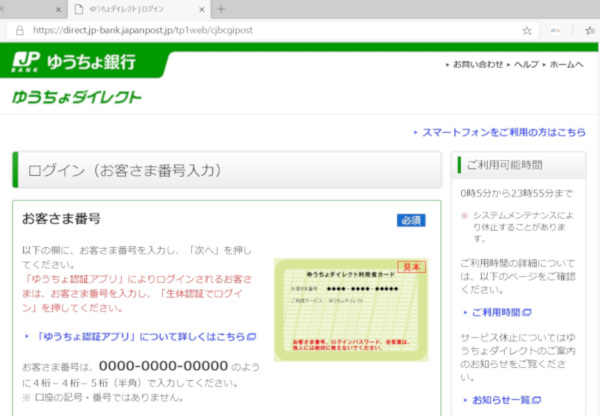Viewport: 600px width, 416px height.
Task: Click the 必須 badge
Action: (x=411, y=220)
